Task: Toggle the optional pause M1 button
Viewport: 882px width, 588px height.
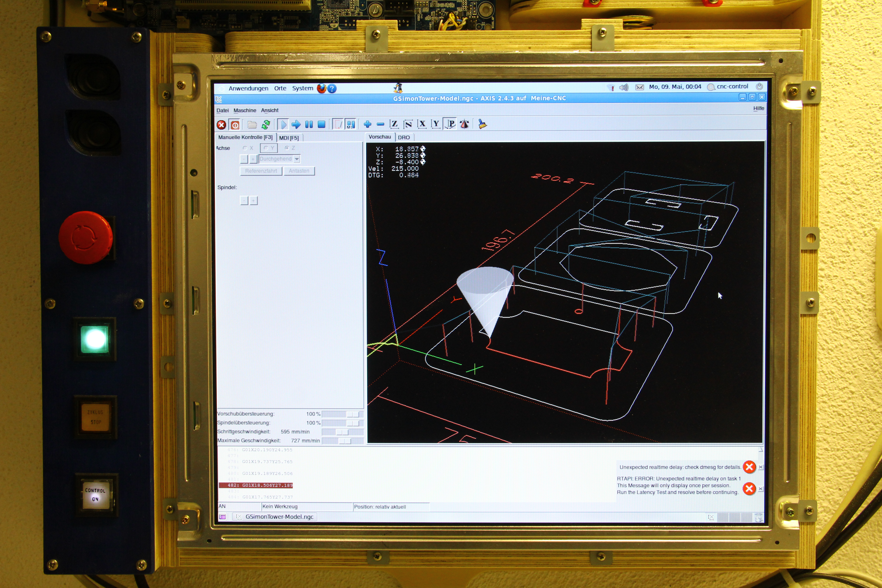Action: [351, 124]
